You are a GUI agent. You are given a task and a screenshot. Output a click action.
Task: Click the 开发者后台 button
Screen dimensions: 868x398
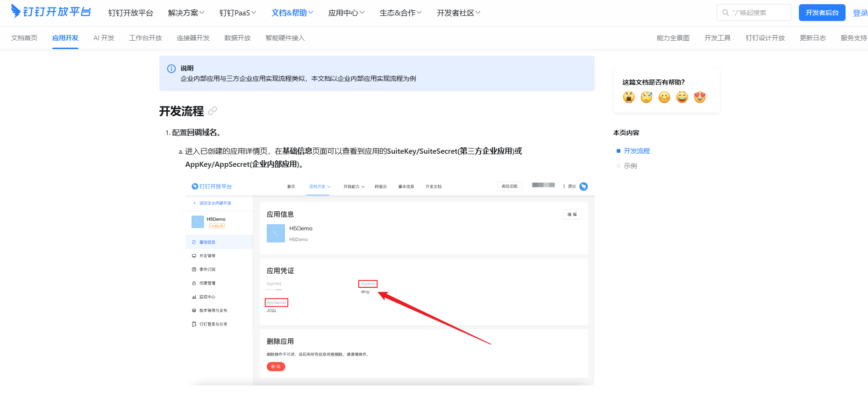822,13
